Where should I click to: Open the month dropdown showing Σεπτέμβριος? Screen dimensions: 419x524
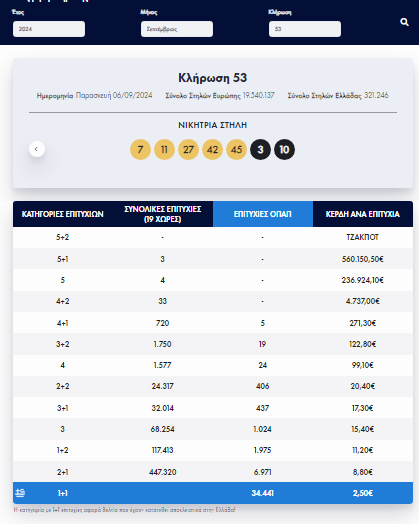[177, 29]
